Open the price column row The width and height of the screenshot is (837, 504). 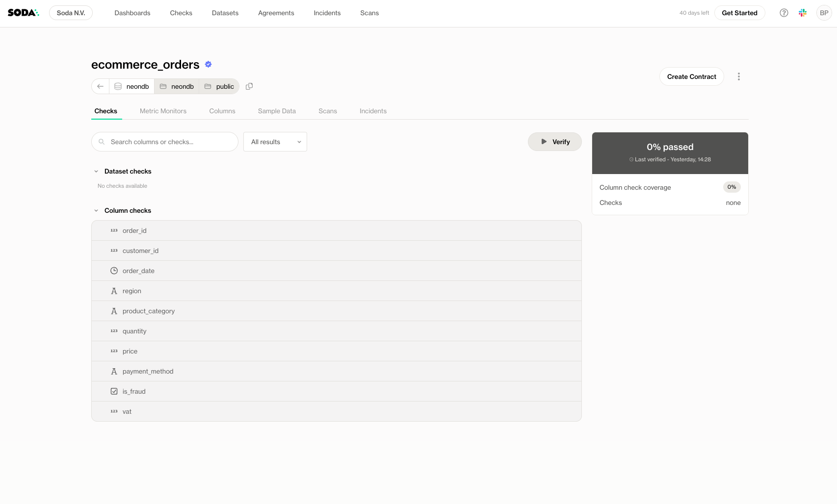337,351
